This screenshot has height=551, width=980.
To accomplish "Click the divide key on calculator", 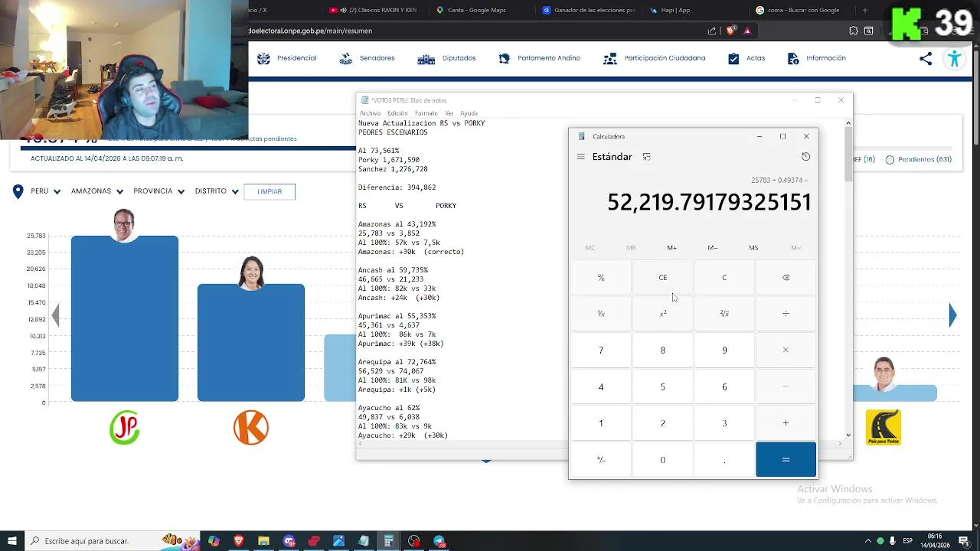I will tap(786, 314).
